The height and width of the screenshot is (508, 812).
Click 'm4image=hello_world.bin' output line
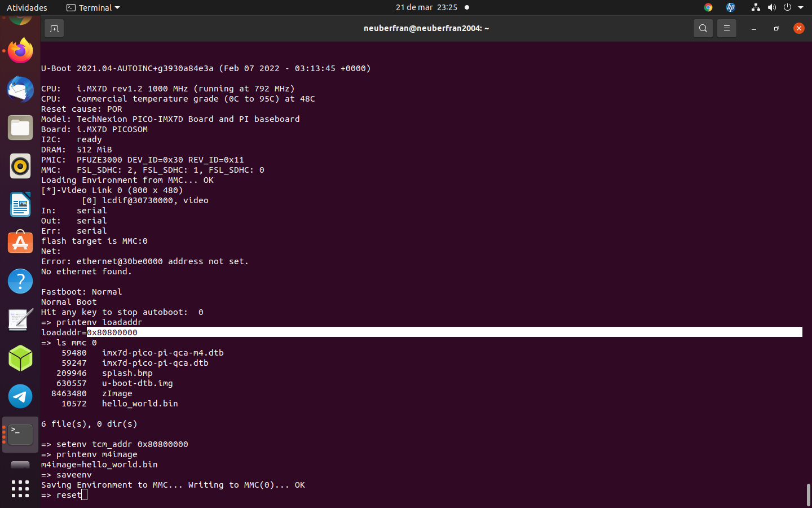pos(99,465)
